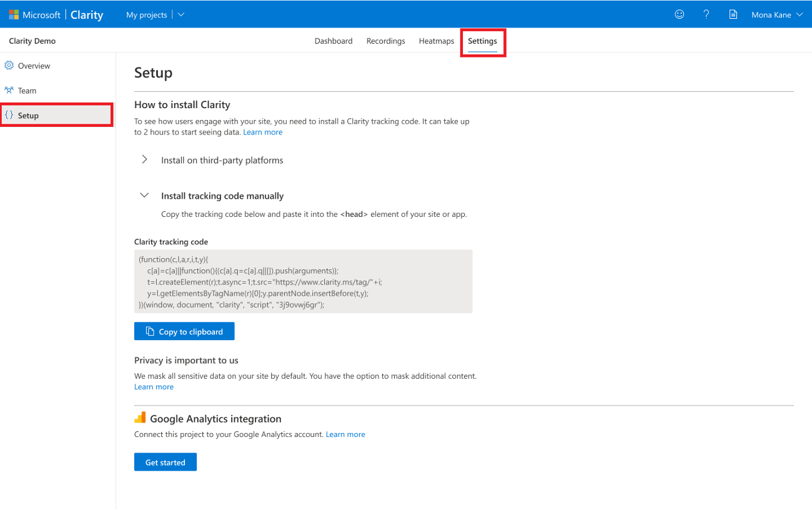Select Setup in the sidebar

56,116
